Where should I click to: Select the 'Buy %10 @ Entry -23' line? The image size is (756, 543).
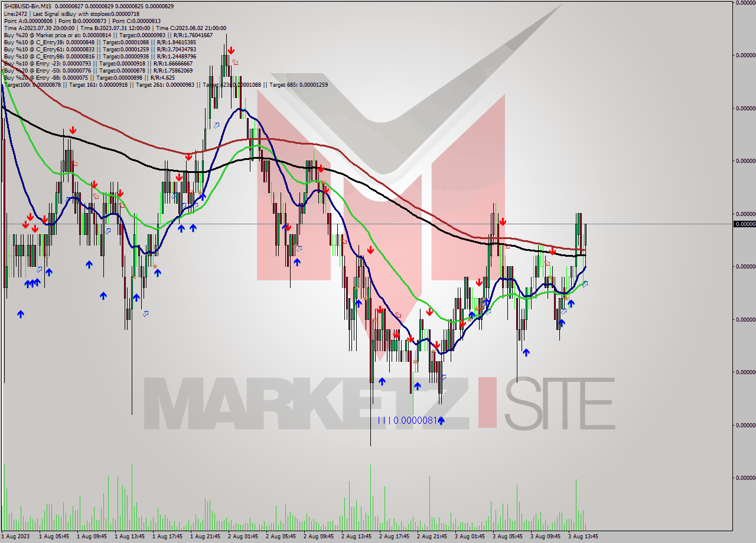pos(98,64)
